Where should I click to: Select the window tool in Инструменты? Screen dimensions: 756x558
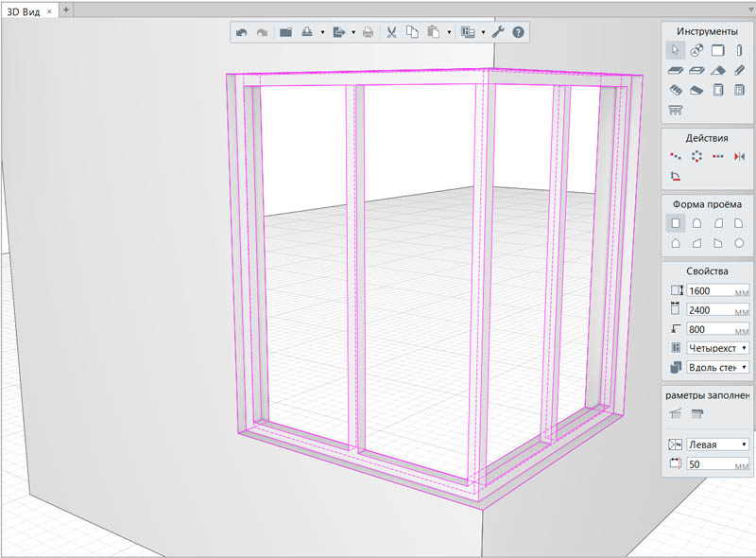pyautogui.click(x=739, y=90)
